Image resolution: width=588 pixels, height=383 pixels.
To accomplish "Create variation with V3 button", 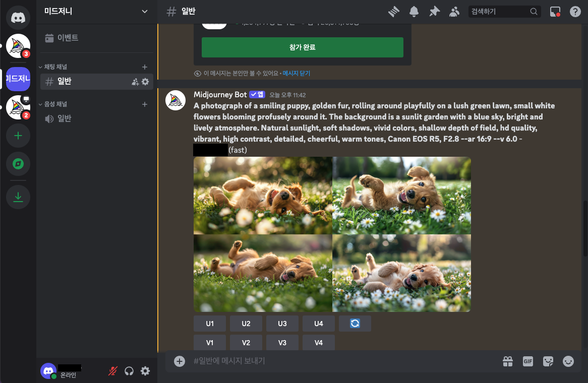I will coord(282,343).
